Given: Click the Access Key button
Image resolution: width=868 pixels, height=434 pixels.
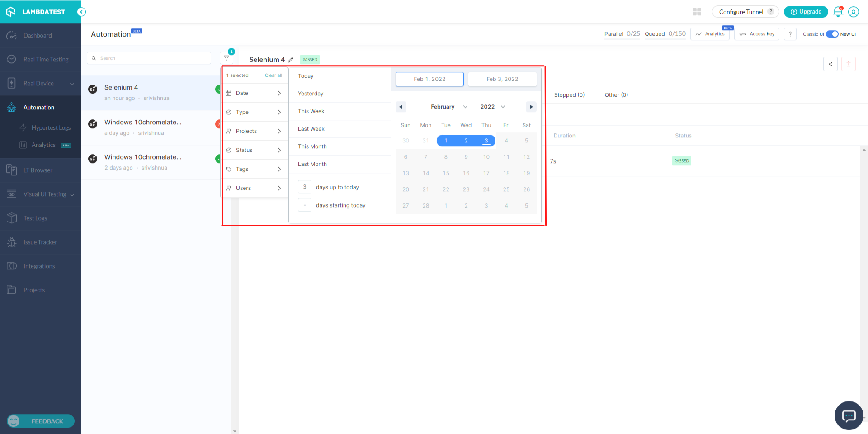Looking at the screenshot, I should pyautogui.click(x=757, y=34).
